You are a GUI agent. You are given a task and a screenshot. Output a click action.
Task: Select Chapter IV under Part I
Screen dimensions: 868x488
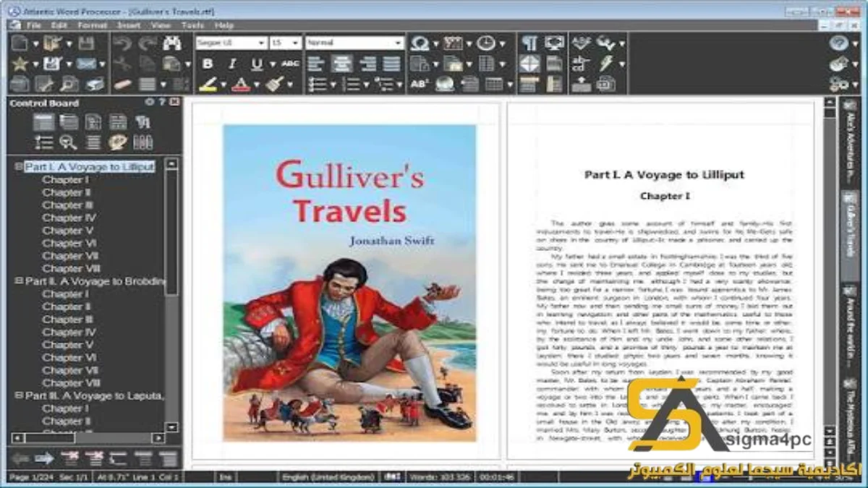pos(69,218)
